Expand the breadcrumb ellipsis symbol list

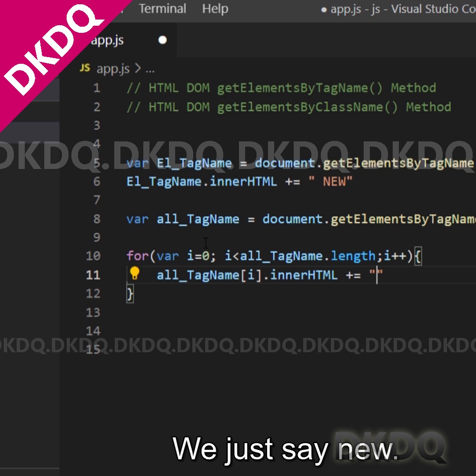[x=150, y=69]
